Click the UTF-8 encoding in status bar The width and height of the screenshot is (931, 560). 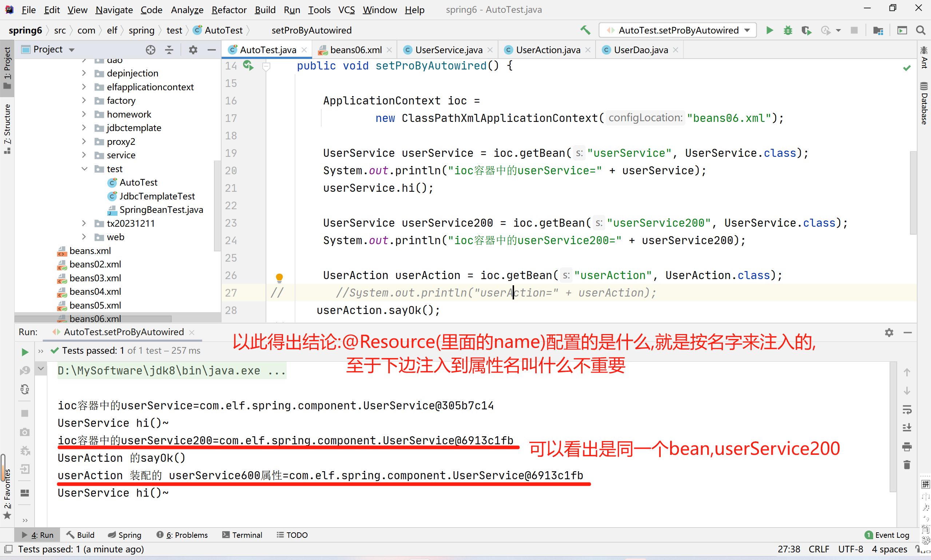click(x=850, y=549)
